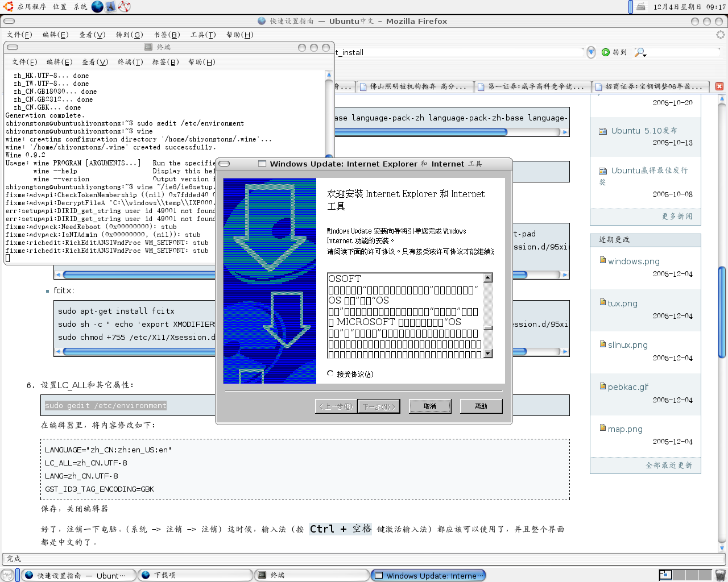The height and width of the screenshot is (582, 728).
Task: Open the Firefox window menu button
Action: [x=9, y=21]
